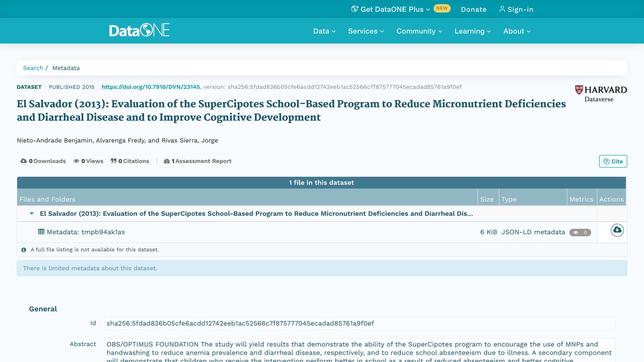The height and width of the screenshot is (362, 644).
Task: Click the Metadata: tmpb94ak1as file name
Action: tap(86, 232)
